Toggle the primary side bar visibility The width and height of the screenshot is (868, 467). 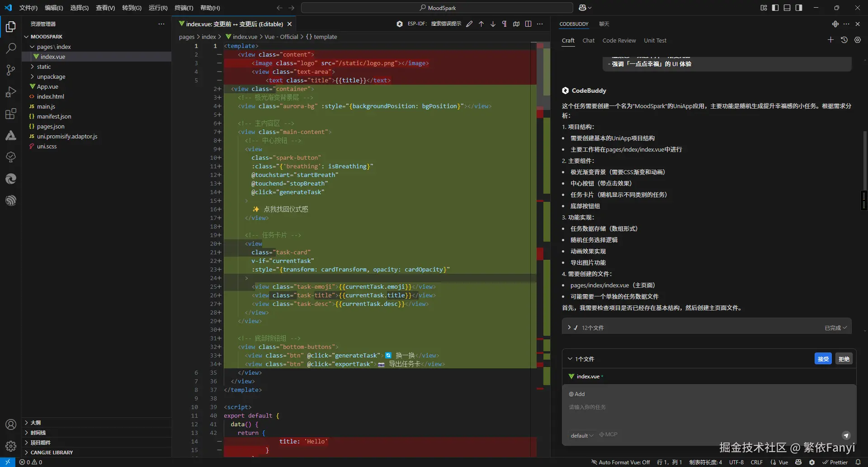(x=775, y=8)
